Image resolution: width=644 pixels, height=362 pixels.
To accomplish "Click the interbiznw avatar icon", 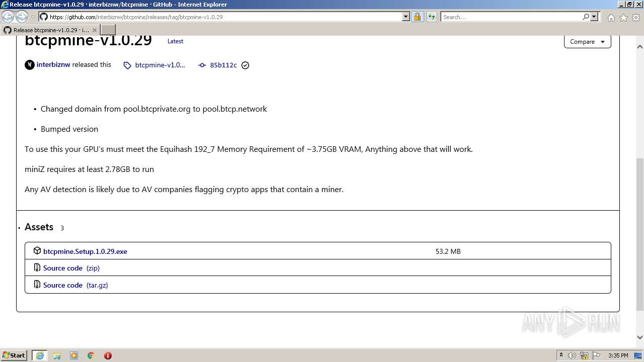I will coord(30,65).
